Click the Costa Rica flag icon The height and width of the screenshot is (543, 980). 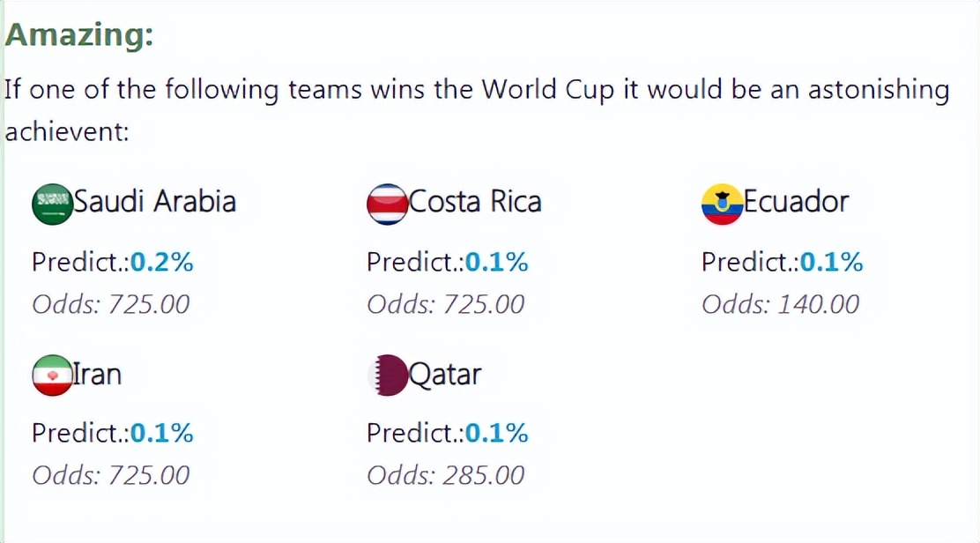pos(387,204)
